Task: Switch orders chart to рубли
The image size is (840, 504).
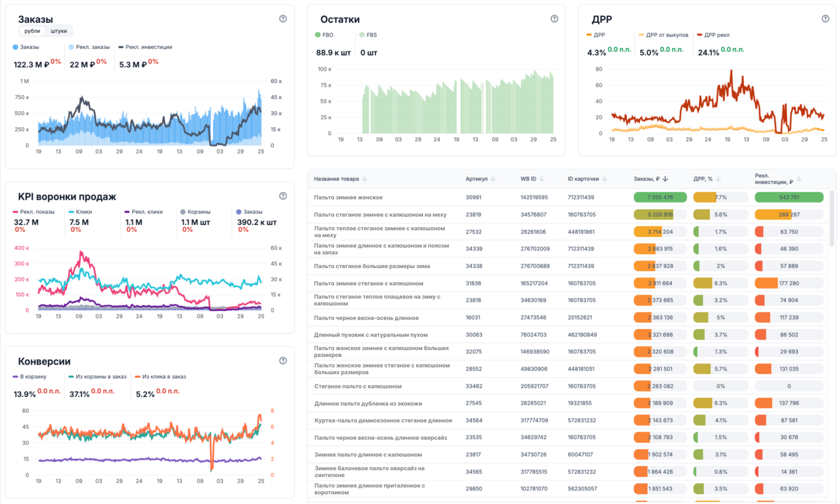Action: 32,31
